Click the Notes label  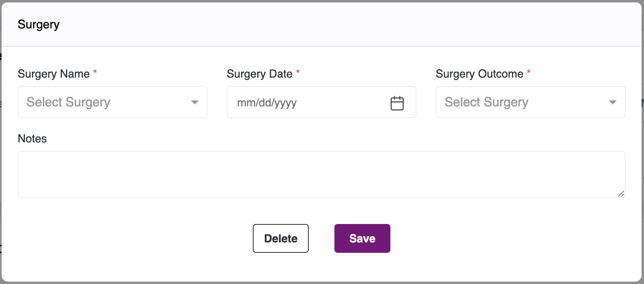click(x=32, y=139)
